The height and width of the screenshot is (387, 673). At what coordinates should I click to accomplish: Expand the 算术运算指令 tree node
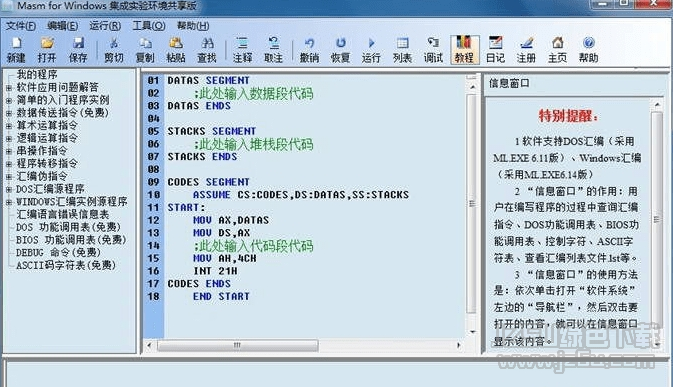click(9, 126)
